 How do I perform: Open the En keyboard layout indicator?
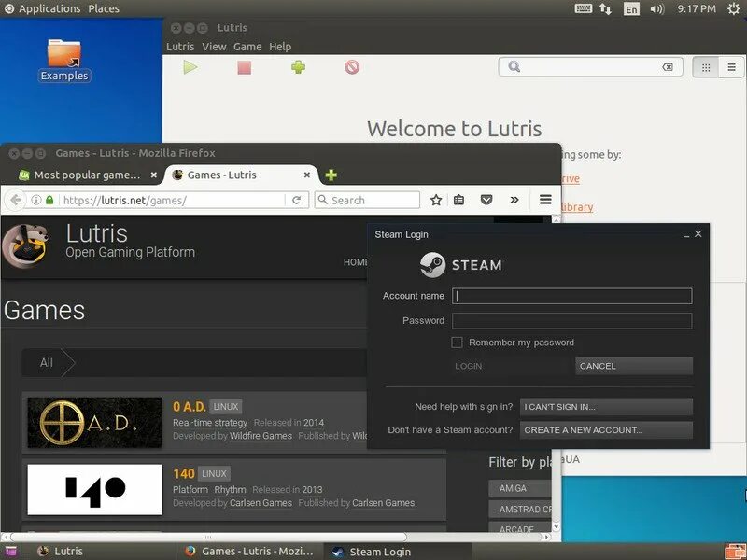tap(631, 8)
